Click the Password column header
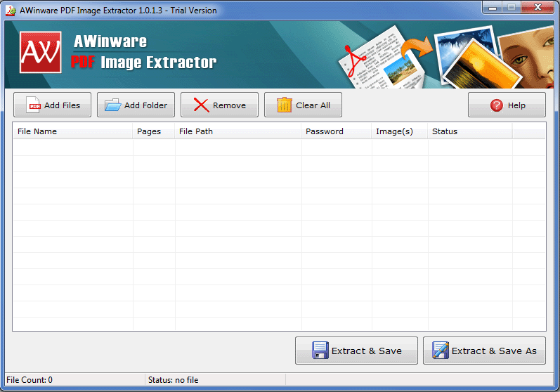The height and width of the screenshot is (392, 560). click(337, 131)
